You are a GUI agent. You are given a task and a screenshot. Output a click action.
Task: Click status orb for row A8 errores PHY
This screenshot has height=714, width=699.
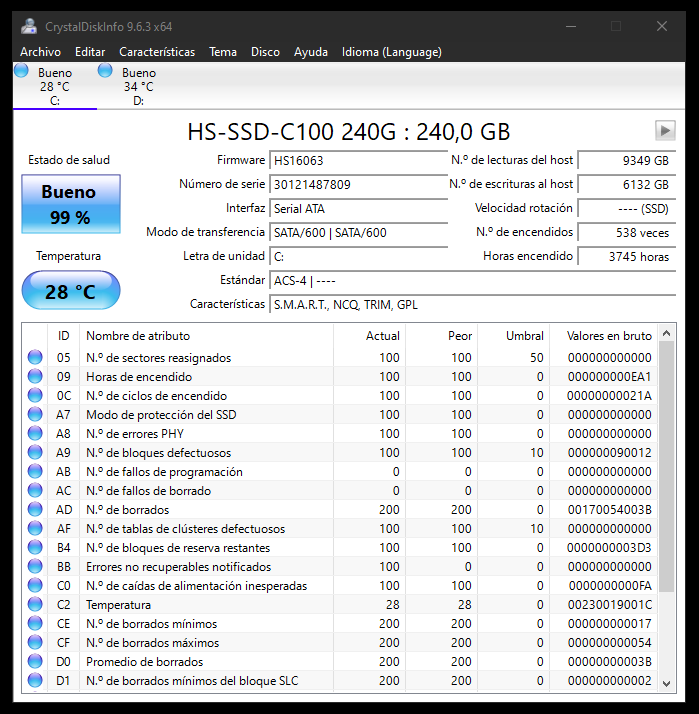point(35,433)
